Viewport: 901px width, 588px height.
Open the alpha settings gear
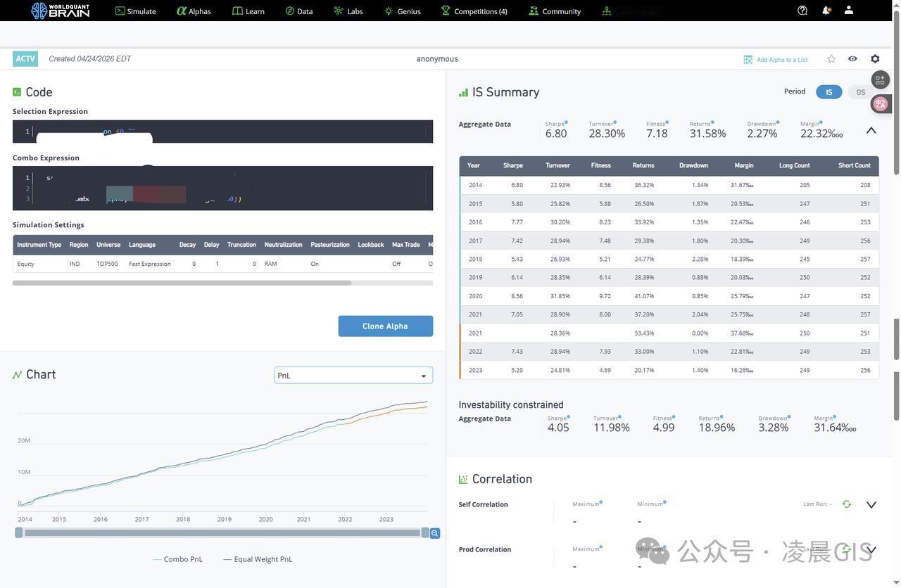[875, 59]
